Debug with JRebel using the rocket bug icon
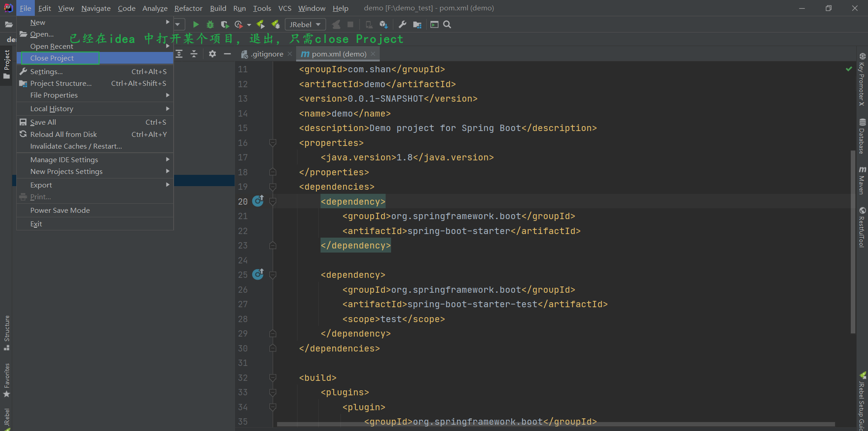Image resolution: width=868 pixels, height=431 pixels. point(275,24)
